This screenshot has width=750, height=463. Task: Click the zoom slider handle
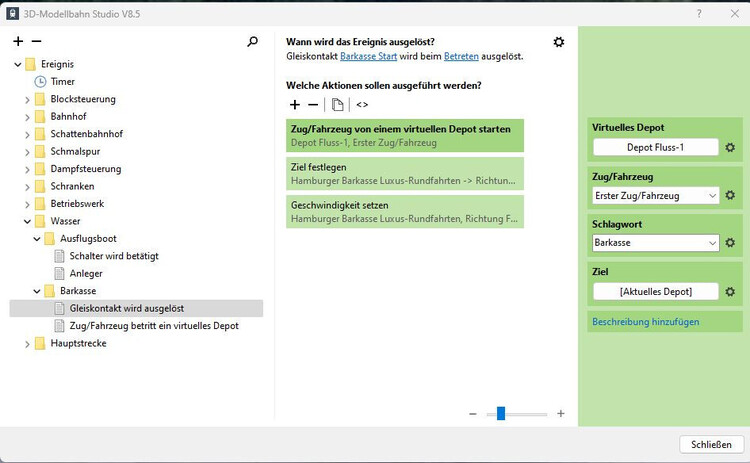[501, 414]
